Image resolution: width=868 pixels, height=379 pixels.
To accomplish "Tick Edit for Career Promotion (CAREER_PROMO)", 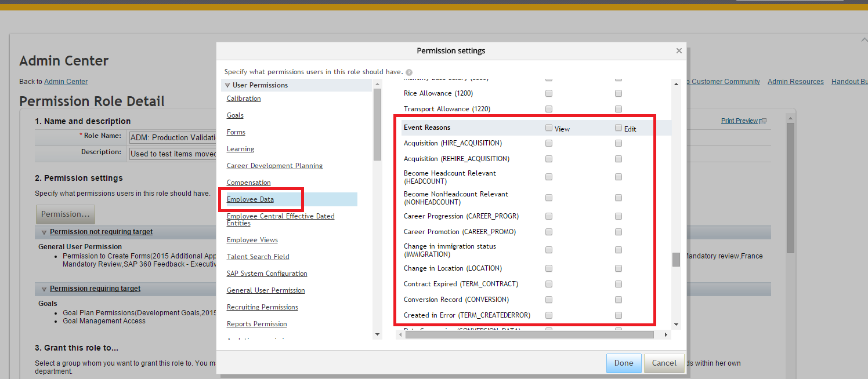I will [x=619, y=232].
